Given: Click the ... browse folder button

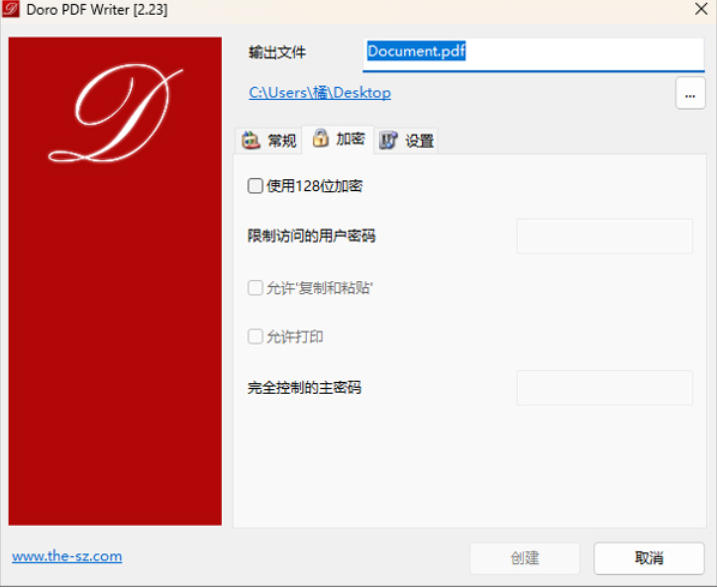Looking at the screenshot, I should tap(690, 94).
